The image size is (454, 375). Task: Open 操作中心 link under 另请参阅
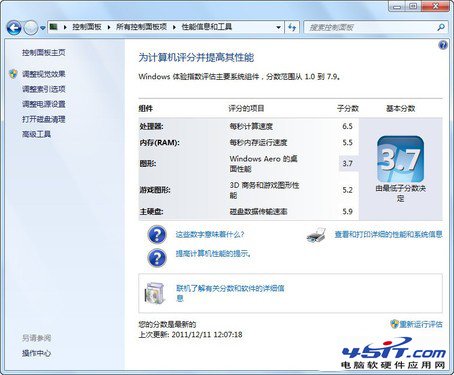[x=36, y=353]
